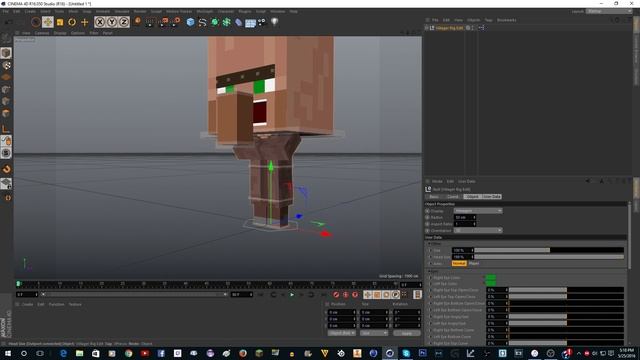Switch to Basic tab in Attributes
640x360 pixels.
click(434, 197)
